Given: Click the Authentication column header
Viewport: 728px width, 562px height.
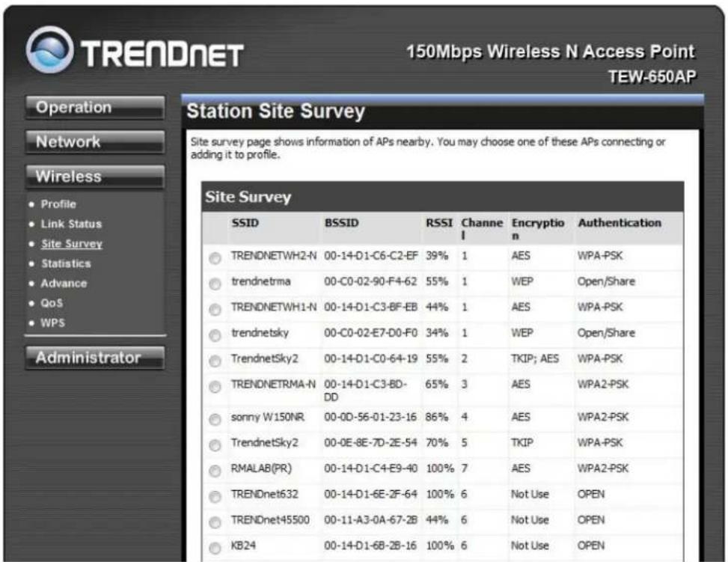Looking at the screenshot, I should pyautogui.click(x=620, y=223).
